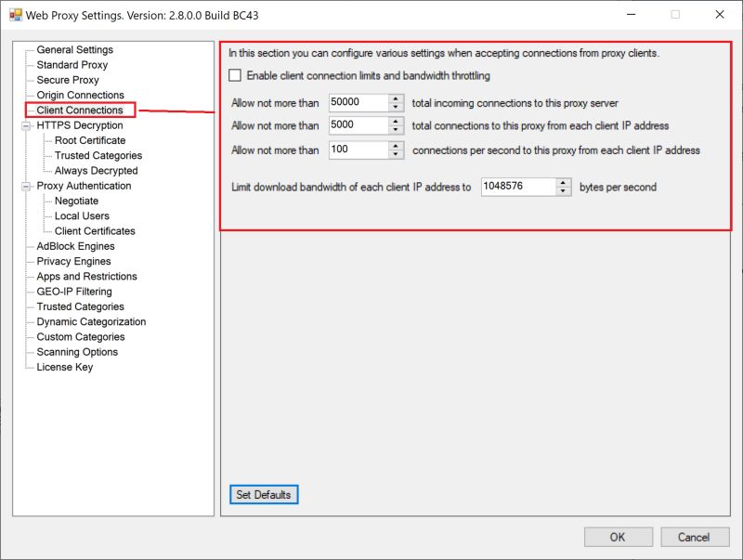Select Root Certificate under HTTPS Decryption
This screenshot has width=743, height=560.
click(89, 140)
